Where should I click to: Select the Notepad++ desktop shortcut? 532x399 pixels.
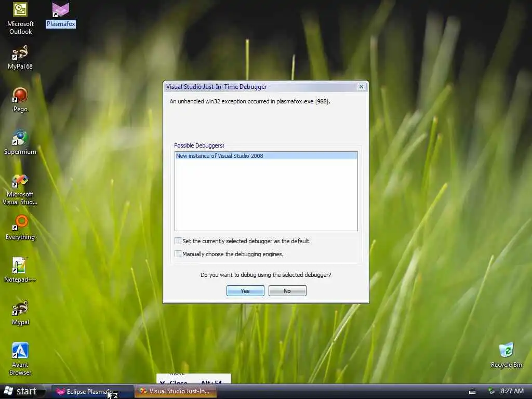(20, 270)
